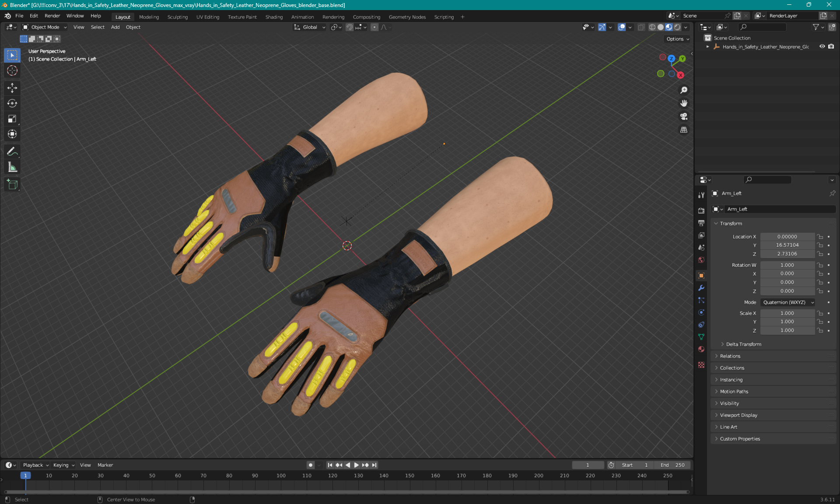This screenshot has height=504, width=840.
Task: Open the File menu
Action: pos(19,16)
